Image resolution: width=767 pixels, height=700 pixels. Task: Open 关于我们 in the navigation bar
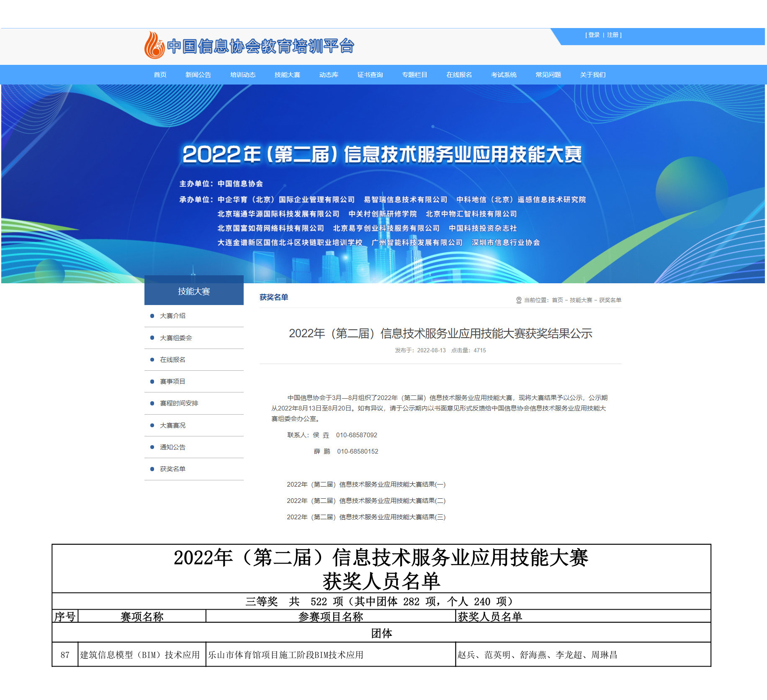[593, 74]
